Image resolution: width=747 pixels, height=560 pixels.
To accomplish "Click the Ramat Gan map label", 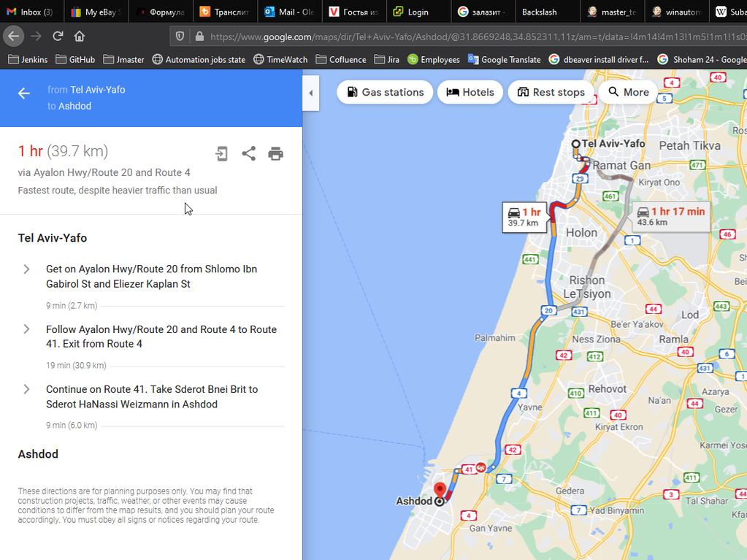I will (621, 166).
